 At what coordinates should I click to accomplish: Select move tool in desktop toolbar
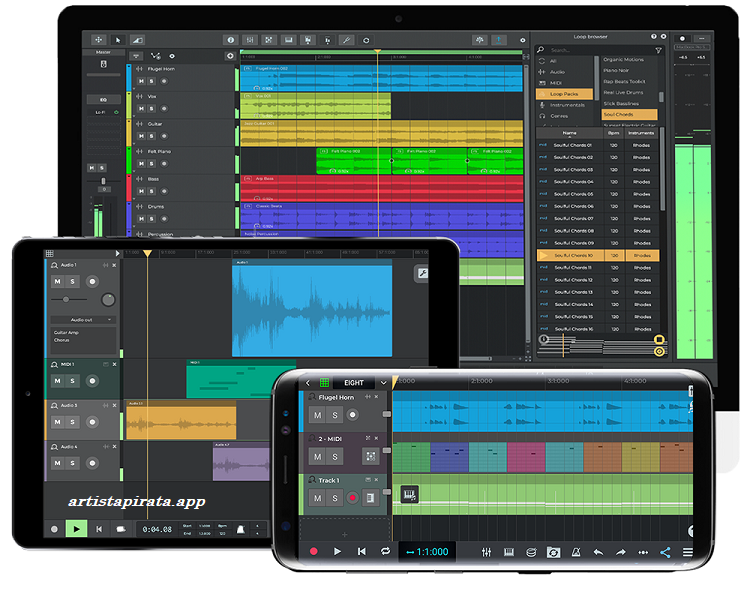click(99, 40)
